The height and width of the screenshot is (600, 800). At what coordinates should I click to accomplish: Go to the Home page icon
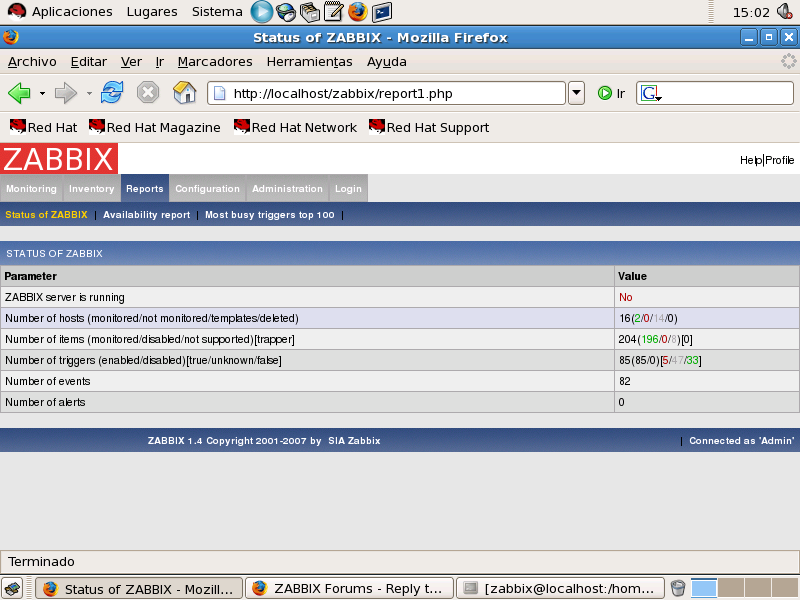coord(184,93)
